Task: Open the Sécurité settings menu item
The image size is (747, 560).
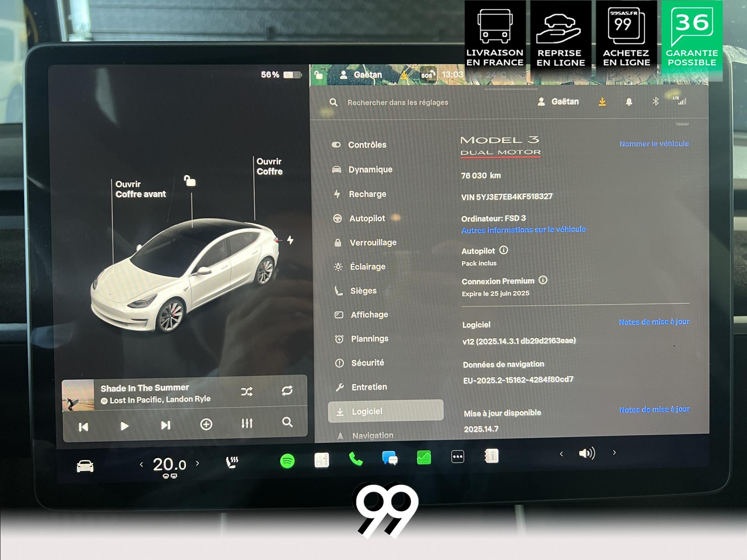Action: [367, 363]
